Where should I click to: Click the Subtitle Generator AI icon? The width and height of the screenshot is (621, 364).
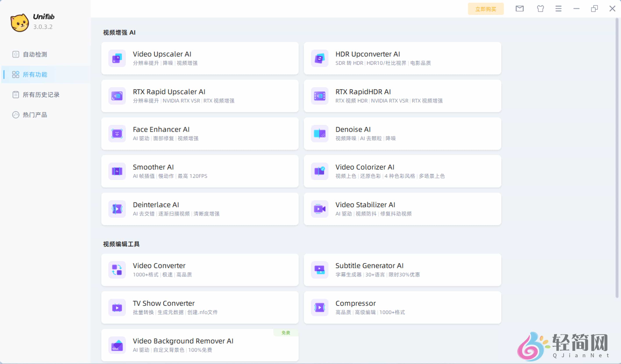(320, 270)
